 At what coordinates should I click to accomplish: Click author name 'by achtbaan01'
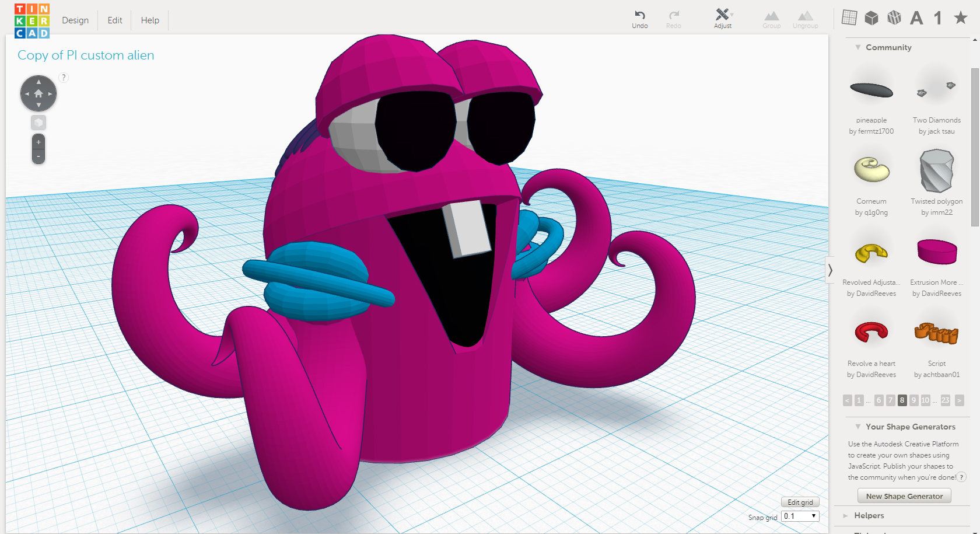(937, 375)
